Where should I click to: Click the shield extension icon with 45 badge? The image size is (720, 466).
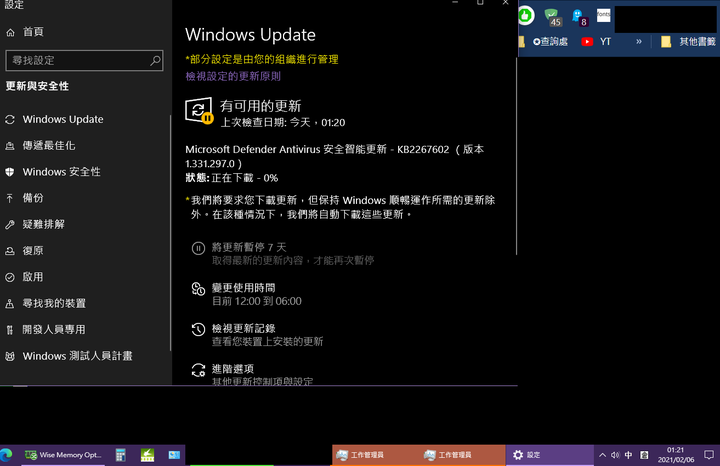coord(552,17)
